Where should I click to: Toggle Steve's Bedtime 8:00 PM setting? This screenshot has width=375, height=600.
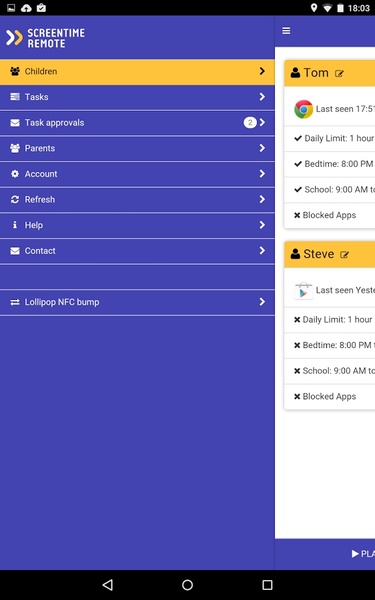[x=330, y=346]
